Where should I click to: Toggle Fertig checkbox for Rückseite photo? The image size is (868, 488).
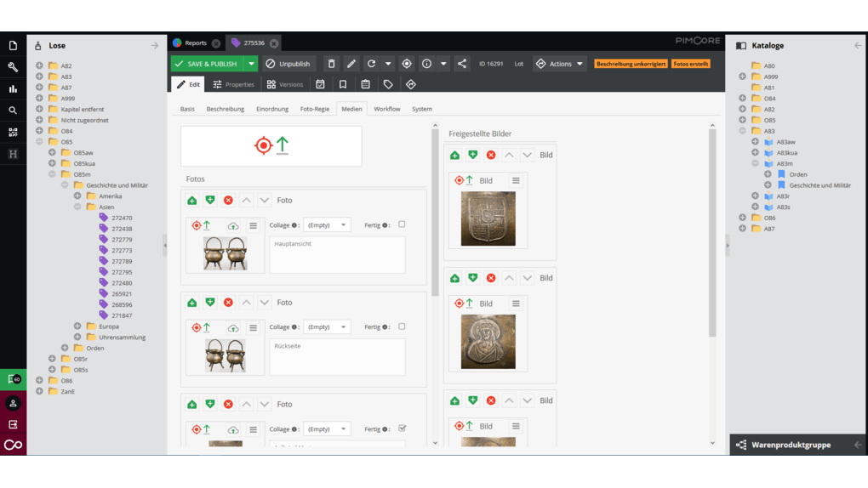(402, 326)
